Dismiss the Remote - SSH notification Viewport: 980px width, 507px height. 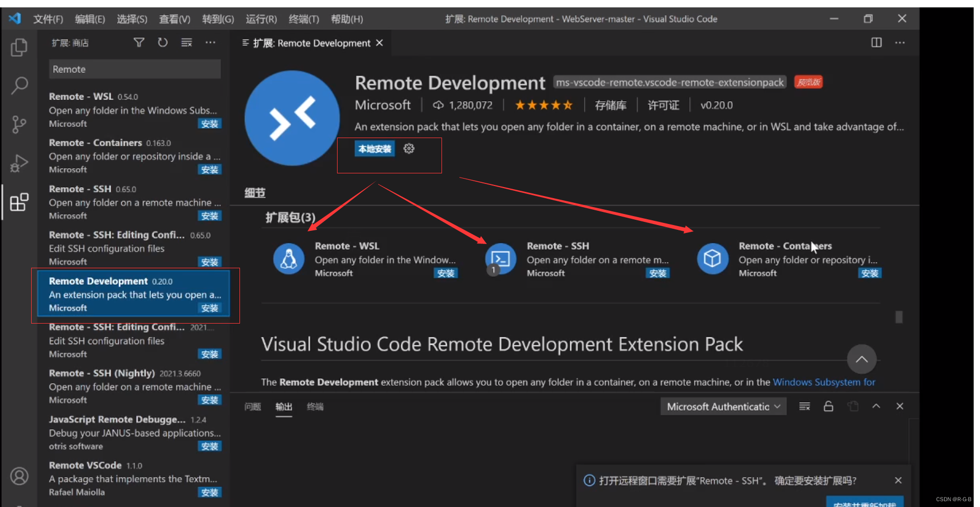tap(898, 480)
